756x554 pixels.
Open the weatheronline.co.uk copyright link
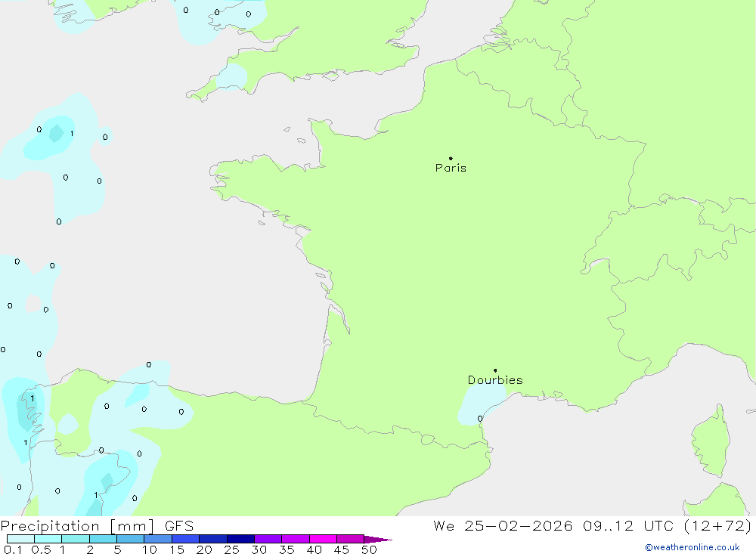[x=692, y=547]
